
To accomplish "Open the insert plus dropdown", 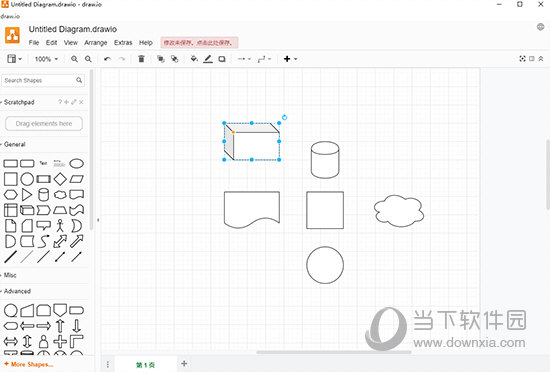I will [x=290, y=59].
